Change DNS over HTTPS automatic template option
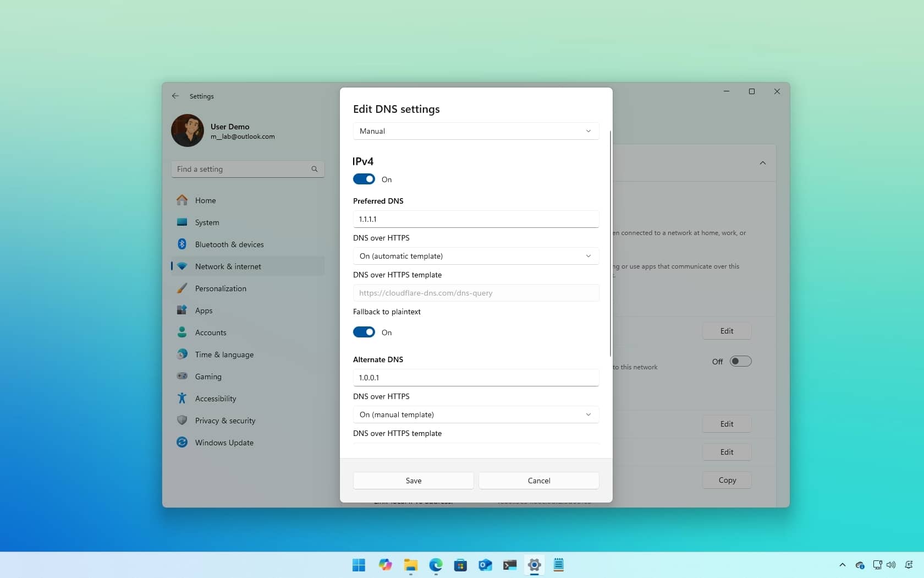Screen dimensions: 924x578 pos(475,256)
